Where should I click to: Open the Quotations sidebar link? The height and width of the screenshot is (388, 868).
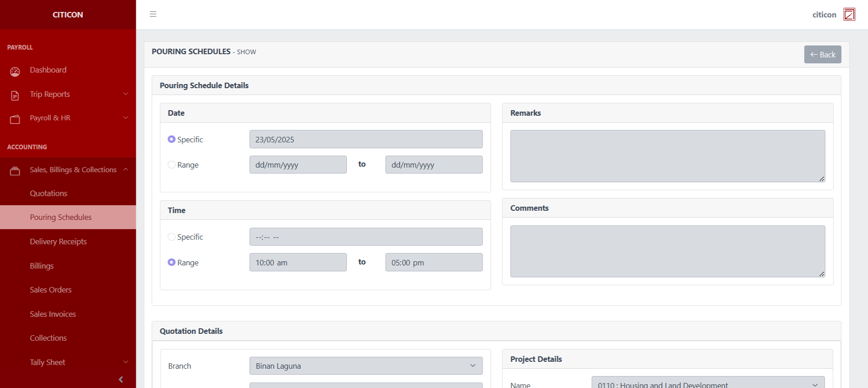point(49,193)
